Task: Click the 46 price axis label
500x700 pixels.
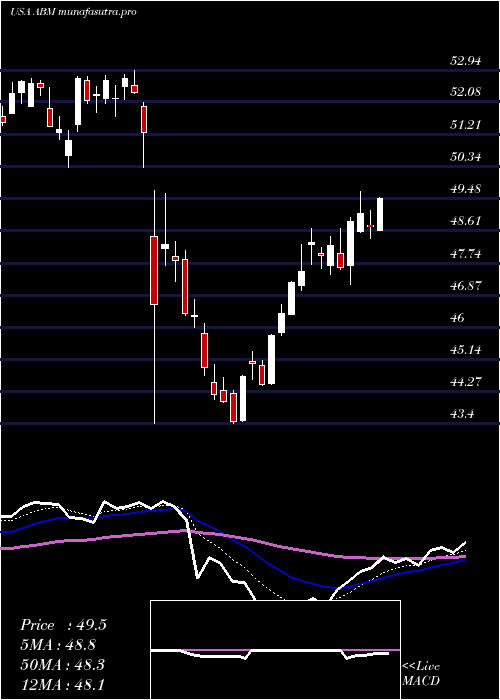Action: [x=458, y=318]
